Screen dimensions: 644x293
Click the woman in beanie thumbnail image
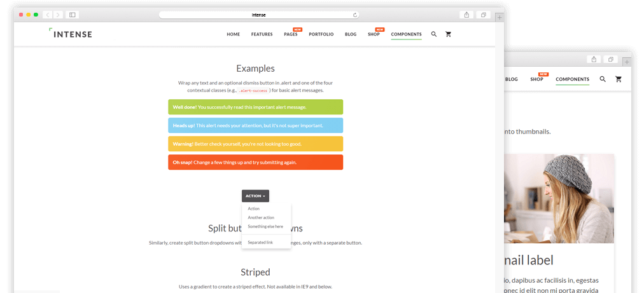coord(559,198)
